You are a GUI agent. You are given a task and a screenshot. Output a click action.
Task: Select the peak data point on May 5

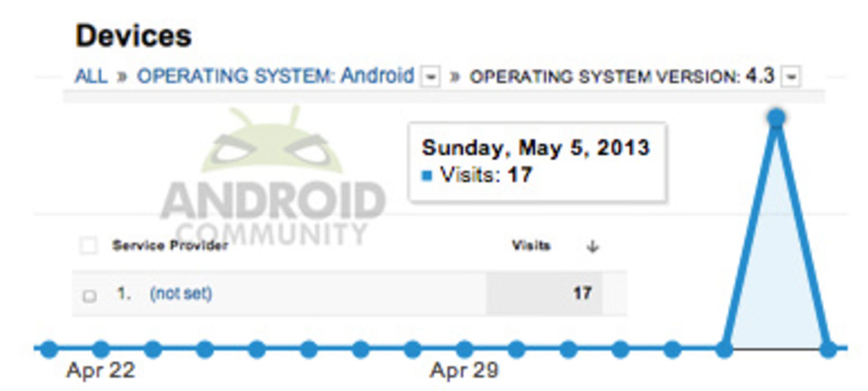[x=776, y=118]
